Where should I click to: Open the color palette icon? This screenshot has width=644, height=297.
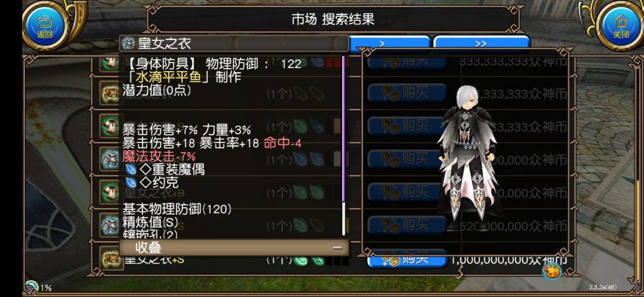tap(552, 271)
